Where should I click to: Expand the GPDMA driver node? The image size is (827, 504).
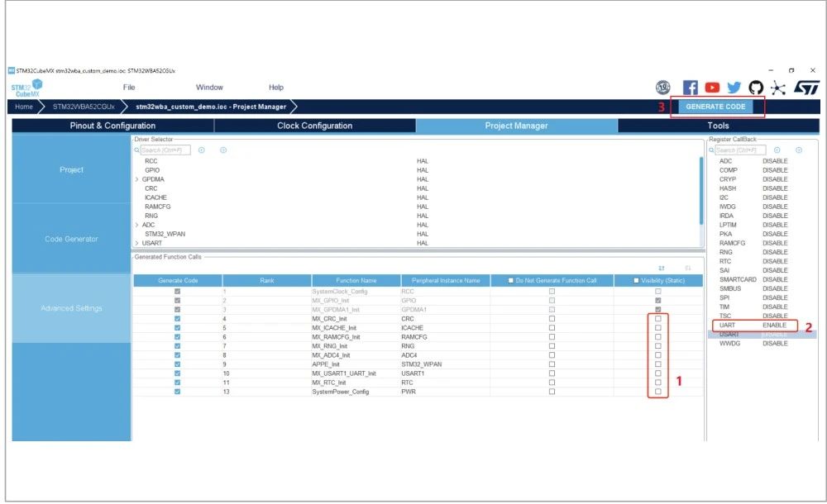pyautogui.click(x=137, y=179)
